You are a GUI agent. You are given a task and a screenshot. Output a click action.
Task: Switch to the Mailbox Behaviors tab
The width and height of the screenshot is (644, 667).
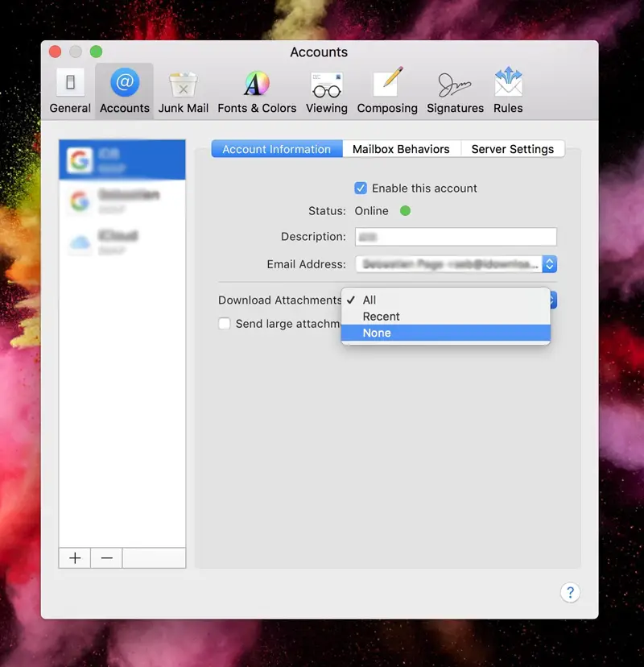pos(401,149)
